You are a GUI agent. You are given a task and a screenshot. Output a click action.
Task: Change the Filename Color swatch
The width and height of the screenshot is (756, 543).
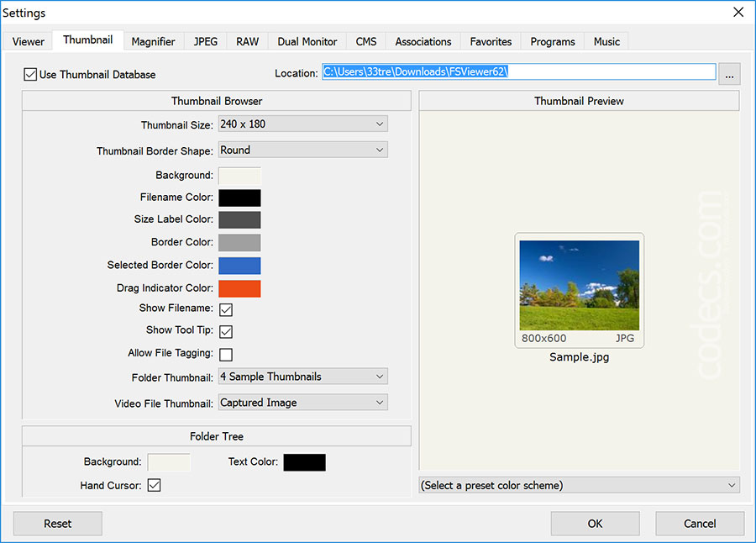pyautogui.click(x=239, y=198)
